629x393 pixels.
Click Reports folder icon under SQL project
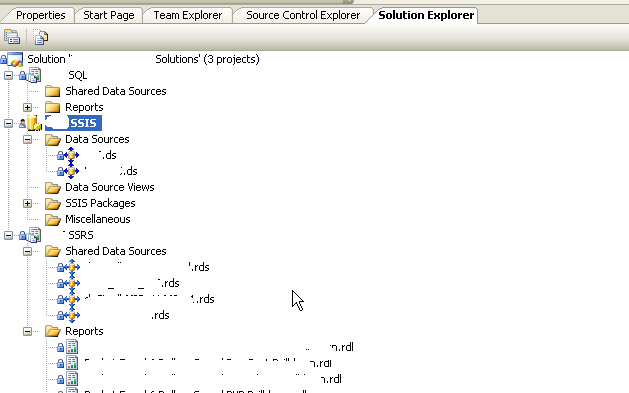tap(52, 107)
